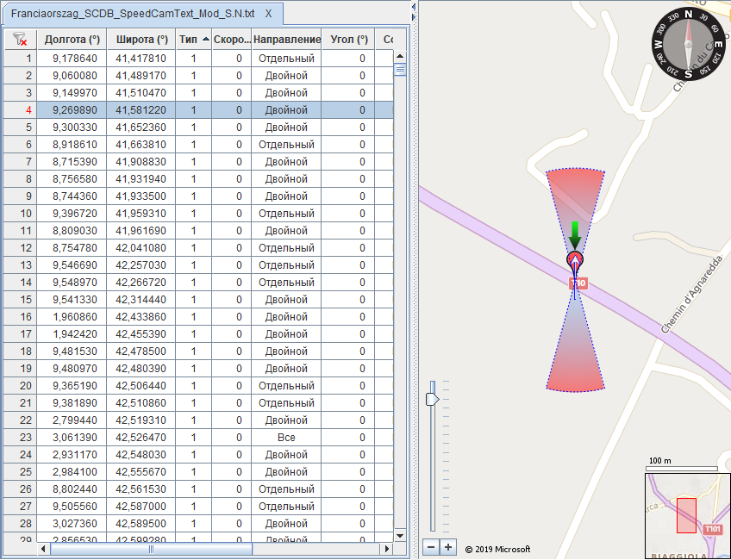Click latitude cell 42,257030
Viewport: 731px width, 560px height.
click(141, 265)
